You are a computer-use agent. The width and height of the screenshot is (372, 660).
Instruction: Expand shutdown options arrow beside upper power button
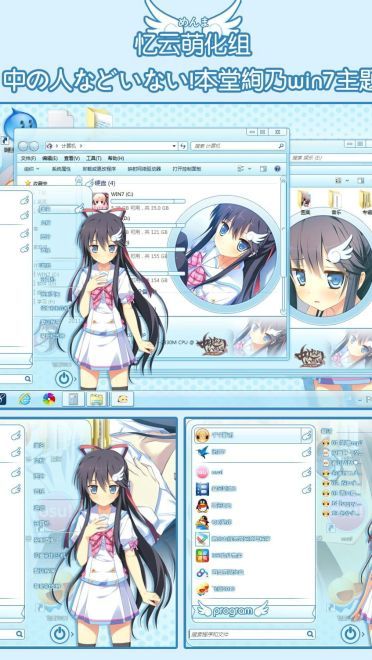[x=76, y=379]
